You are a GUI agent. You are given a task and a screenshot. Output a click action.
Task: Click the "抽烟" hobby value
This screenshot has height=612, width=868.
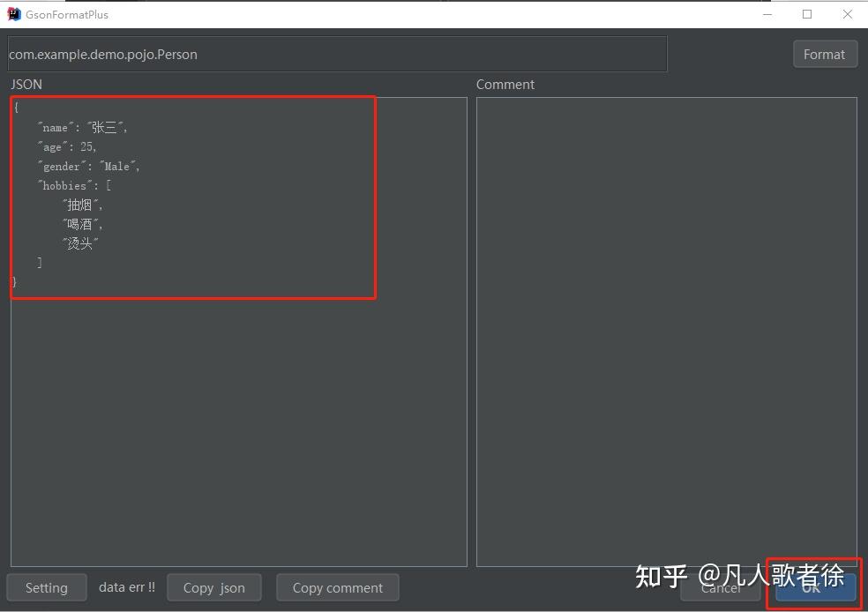[79, 205]
